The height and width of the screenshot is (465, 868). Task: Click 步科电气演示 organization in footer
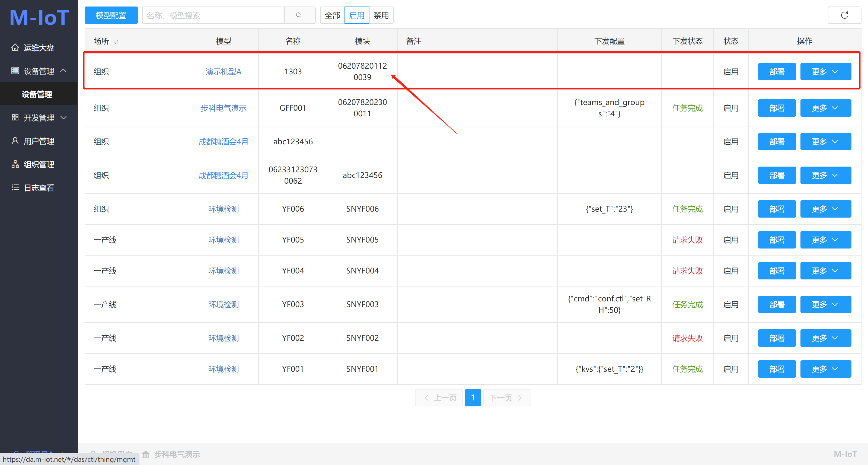(177, 454)
